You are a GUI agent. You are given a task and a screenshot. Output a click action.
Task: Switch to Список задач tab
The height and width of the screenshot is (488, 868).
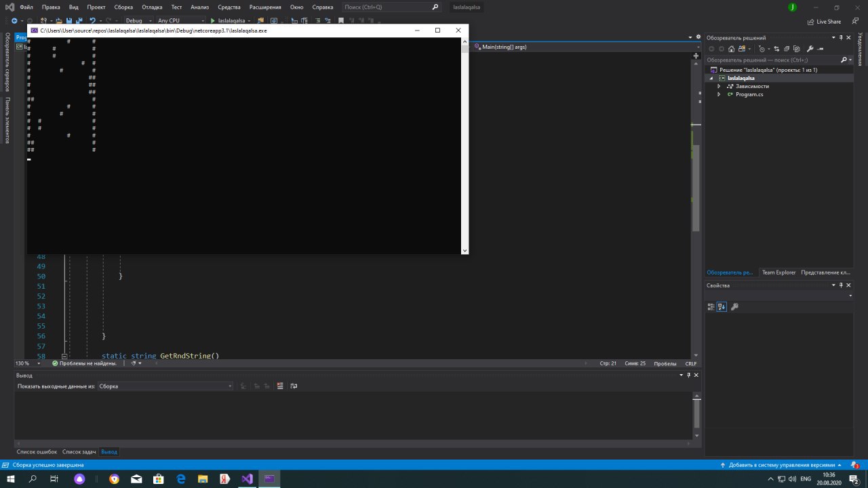pyautogui.click(x=79, y=451)
